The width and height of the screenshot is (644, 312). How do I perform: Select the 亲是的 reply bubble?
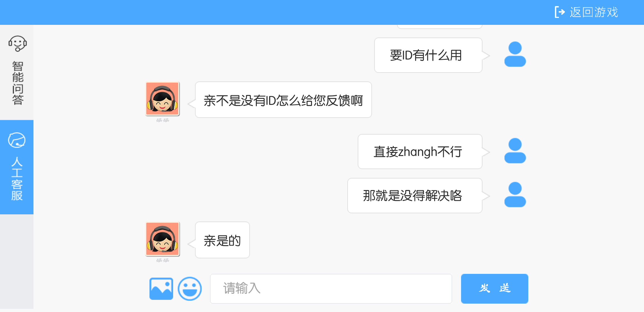(x=222, y=240)
